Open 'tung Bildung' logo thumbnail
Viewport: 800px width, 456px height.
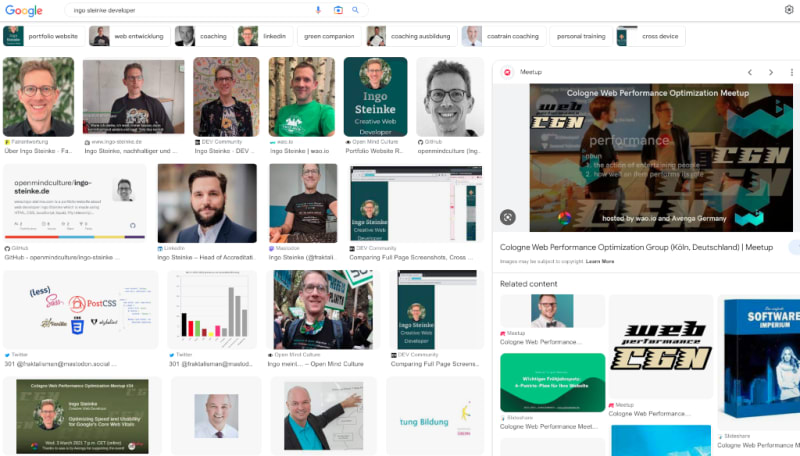pyautogui.click(x=435, y=416)
